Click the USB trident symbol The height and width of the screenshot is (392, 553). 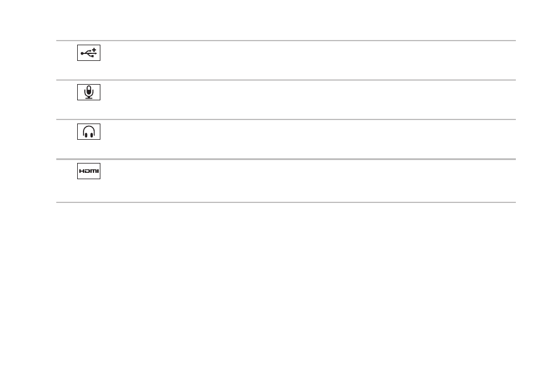[88, 53]
